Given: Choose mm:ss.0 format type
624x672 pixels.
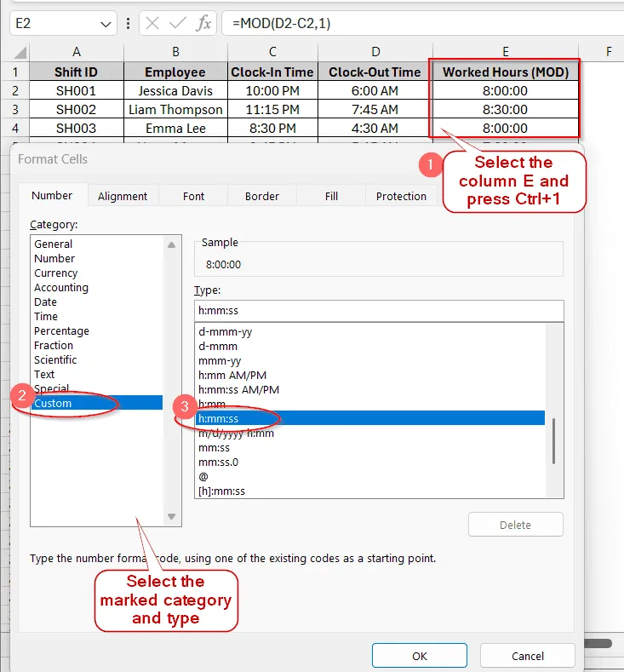Looking at the screenshot, I should 370,462.
